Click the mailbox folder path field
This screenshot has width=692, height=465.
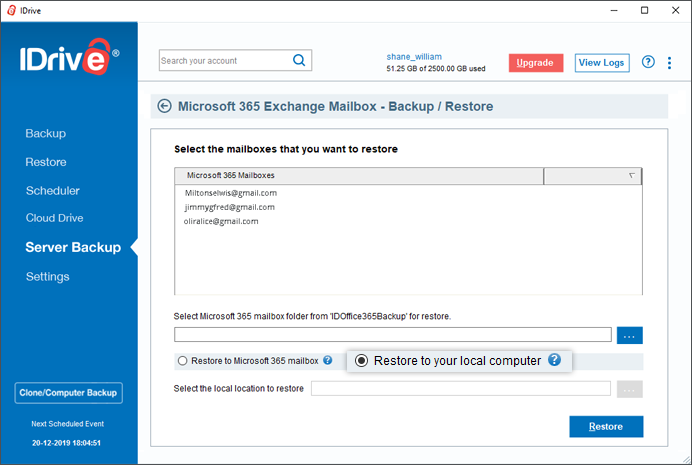393,334
